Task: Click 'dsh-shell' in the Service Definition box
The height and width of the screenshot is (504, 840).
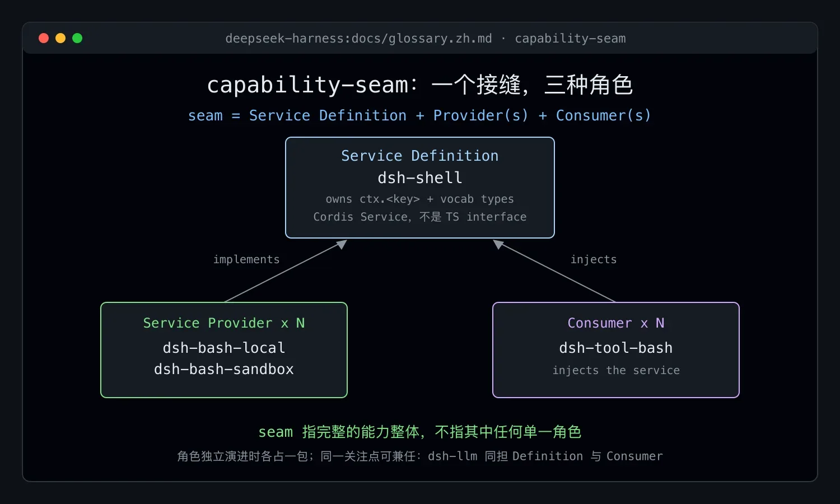Action: click(420, 178)
